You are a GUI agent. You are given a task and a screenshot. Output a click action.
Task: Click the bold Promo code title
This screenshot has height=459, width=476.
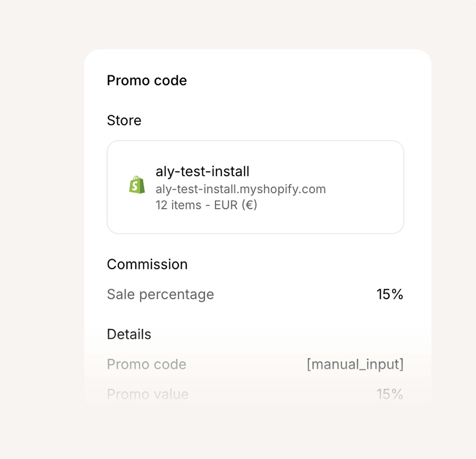coord(147,80)
